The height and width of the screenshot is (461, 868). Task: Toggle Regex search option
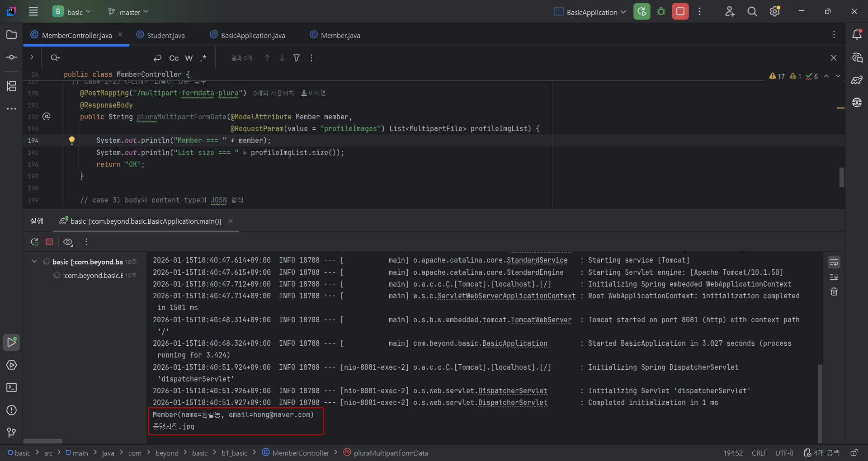[x=203, y=58]
